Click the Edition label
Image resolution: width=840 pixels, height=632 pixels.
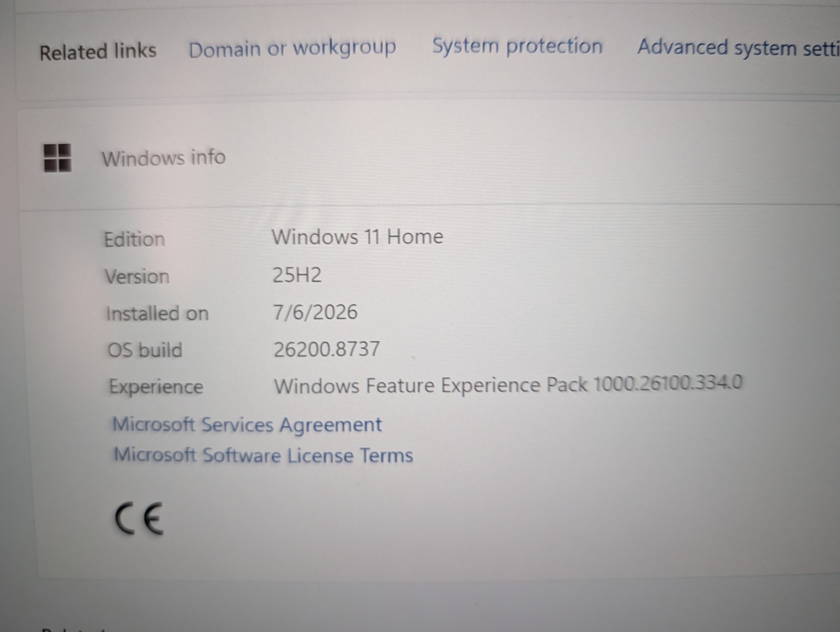(x=134, y=239)
